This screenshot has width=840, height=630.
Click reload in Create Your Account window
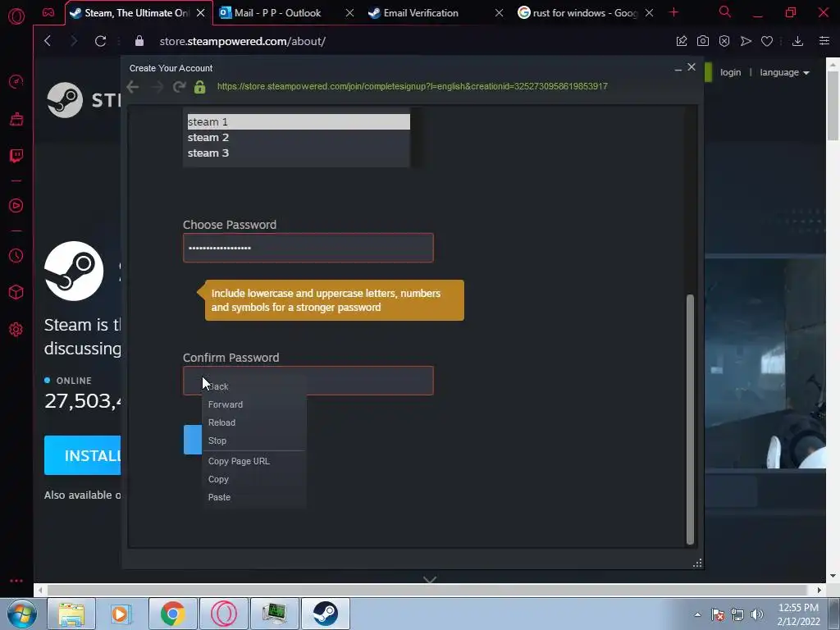(179, 87)
